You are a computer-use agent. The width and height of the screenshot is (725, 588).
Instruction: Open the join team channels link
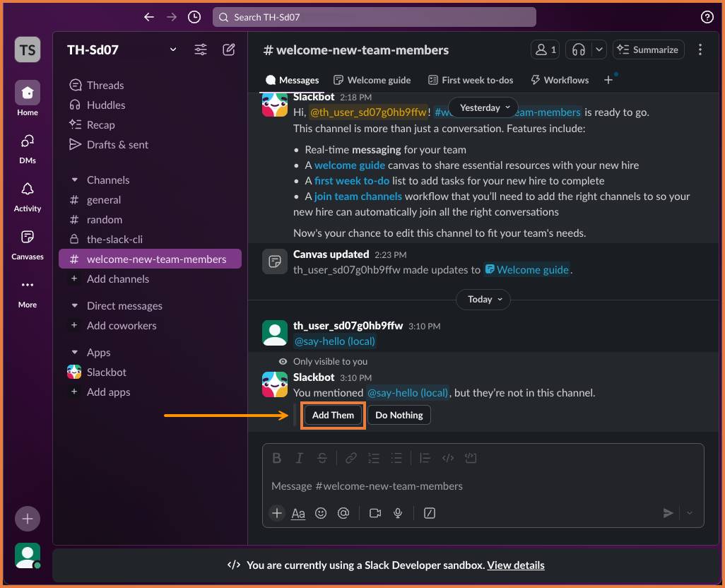click(358, 196)
